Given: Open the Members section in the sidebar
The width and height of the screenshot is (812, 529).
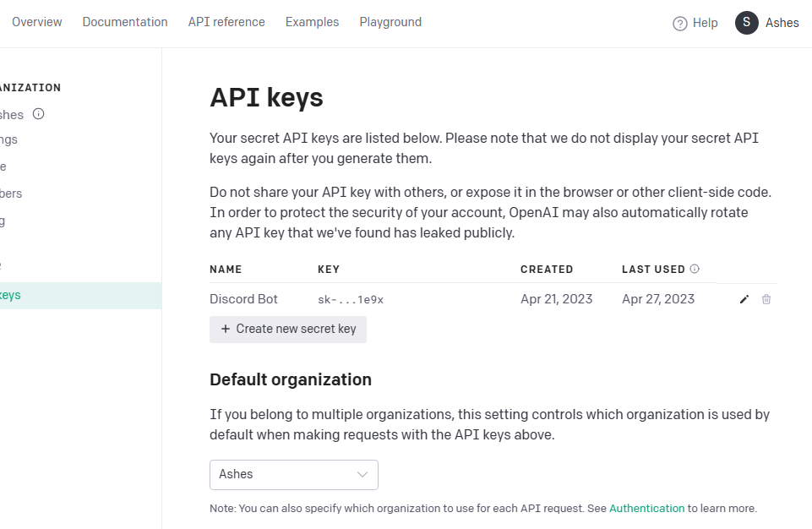Looking at the screenshot, I should (10, 194).
